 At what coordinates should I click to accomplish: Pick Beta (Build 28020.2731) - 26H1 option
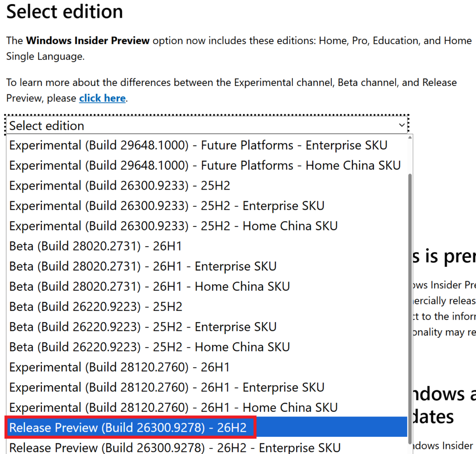(x=207, y=246)
